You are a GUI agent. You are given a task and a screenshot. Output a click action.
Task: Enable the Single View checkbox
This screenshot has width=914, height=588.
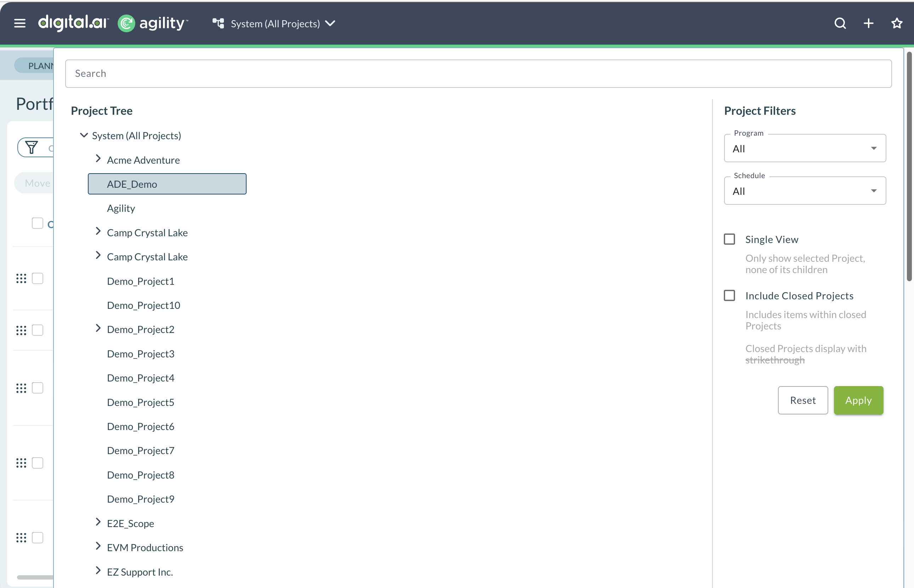pos(729,239)
